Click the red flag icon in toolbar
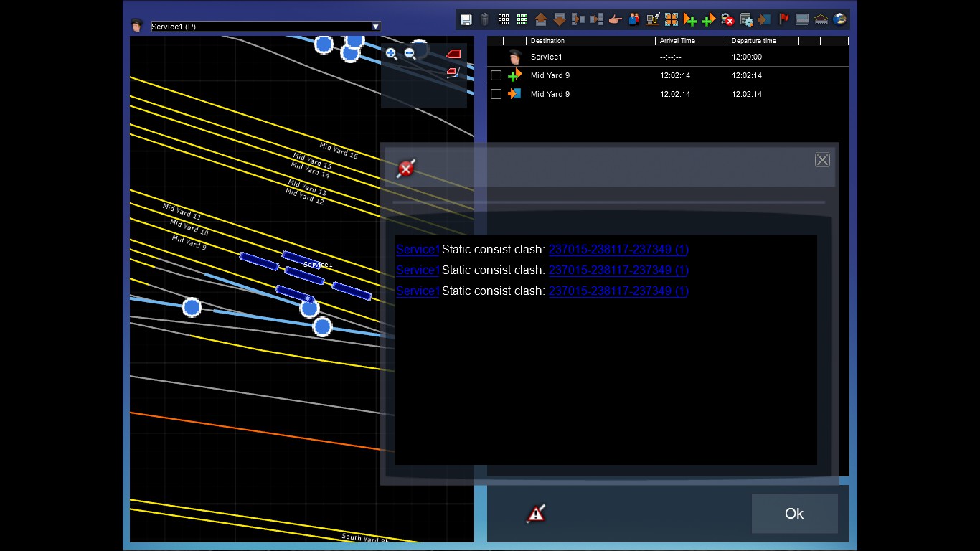 coord(783,19)
